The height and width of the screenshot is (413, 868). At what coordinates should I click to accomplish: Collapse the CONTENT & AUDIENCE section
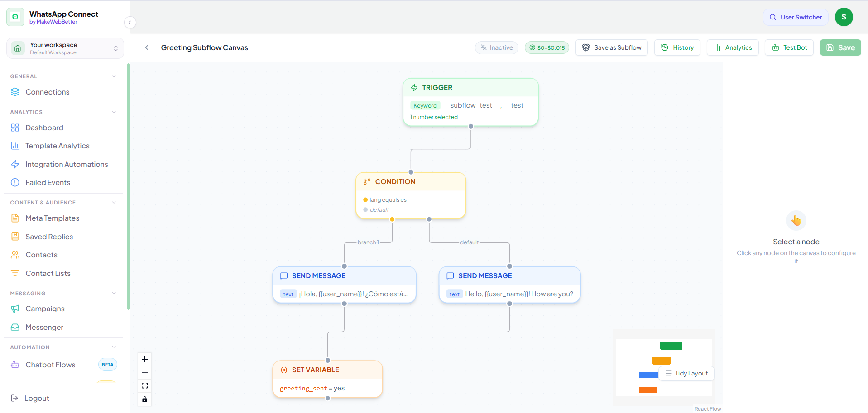114,203
